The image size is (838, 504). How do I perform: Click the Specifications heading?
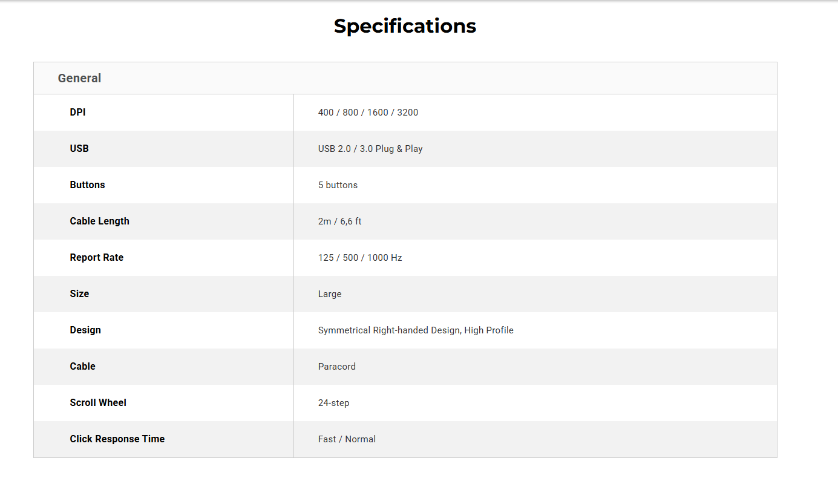[x=405, y=26]
